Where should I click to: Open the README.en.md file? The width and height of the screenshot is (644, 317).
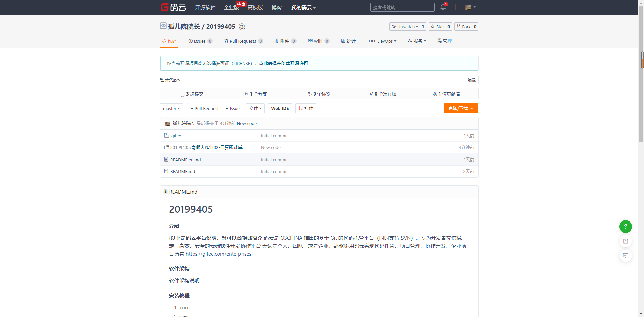pos(185,160)
